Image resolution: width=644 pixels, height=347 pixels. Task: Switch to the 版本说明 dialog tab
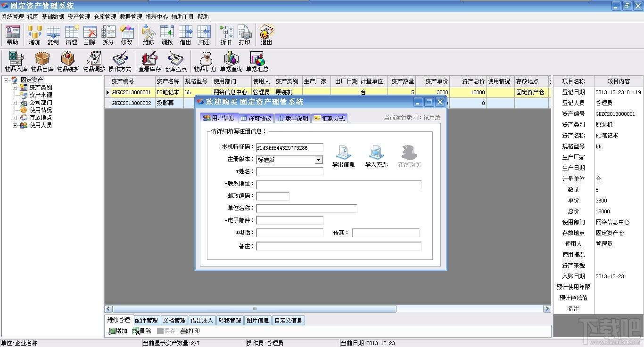[x=293, y=118]
